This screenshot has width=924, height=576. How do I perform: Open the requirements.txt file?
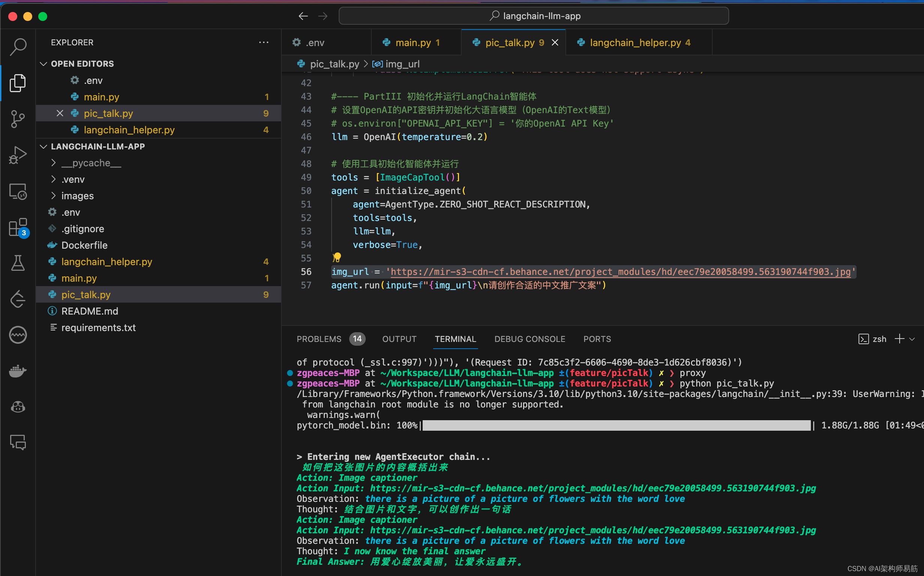[158, 327]
